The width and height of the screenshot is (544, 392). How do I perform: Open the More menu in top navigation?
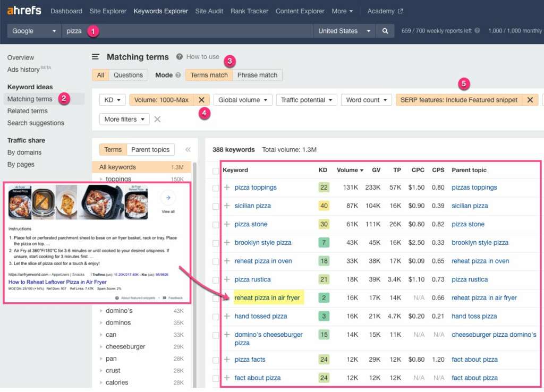coord(342,11)
